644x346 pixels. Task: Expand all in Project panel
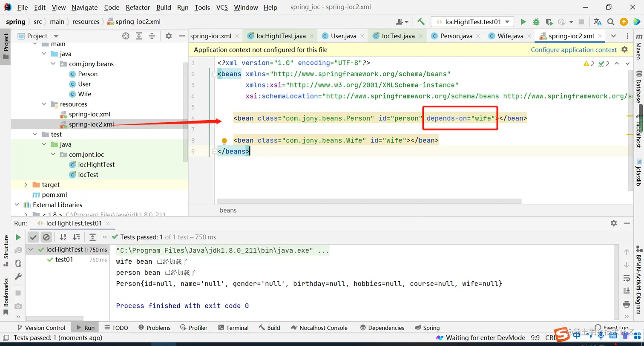[x=139, y=36]
